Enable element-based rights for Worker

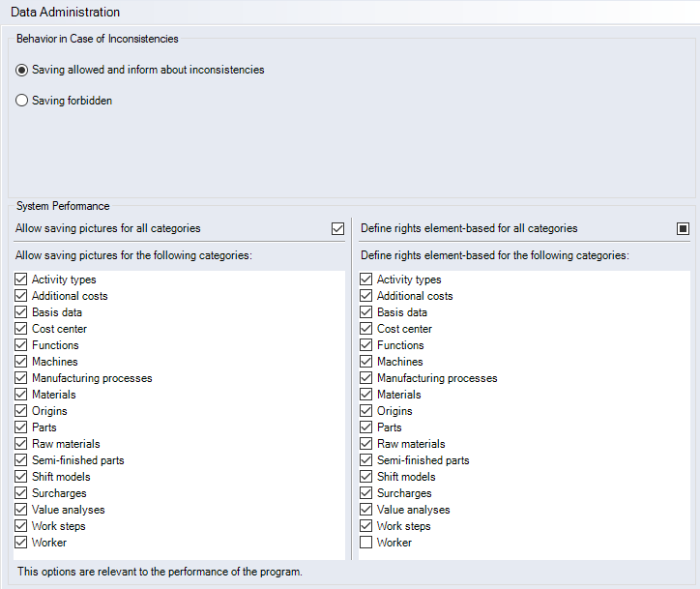366,543
